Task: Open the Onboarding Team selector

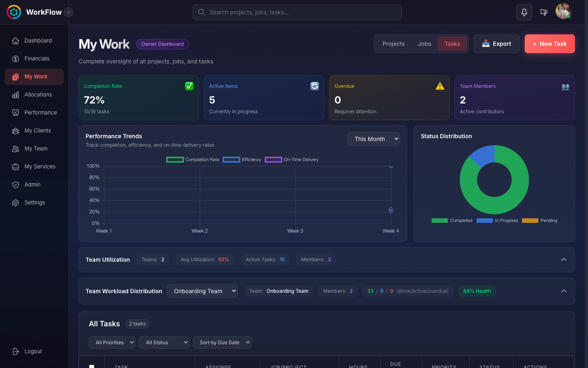Action: coord(202,291)
